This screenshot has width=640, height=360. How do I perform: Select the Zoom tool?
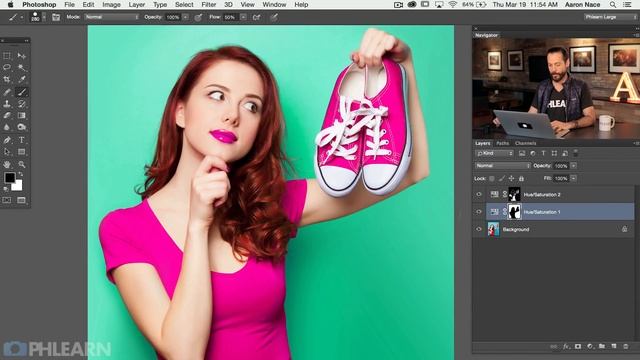[x=22, y=164]
